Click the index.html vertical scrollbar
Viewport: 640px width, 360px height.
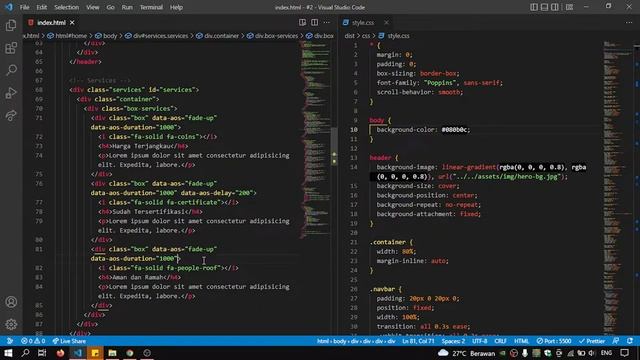334,147
